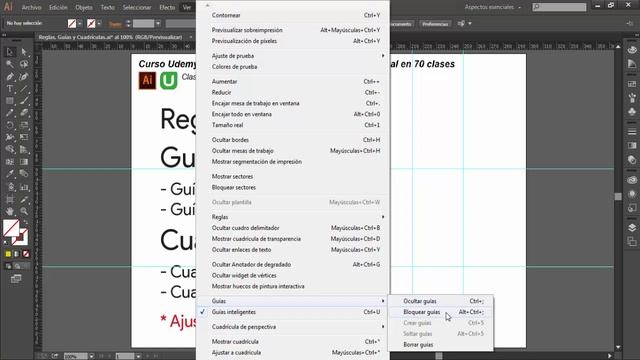
Task: Select the Rectangle tool
Action: pos(10,101)
